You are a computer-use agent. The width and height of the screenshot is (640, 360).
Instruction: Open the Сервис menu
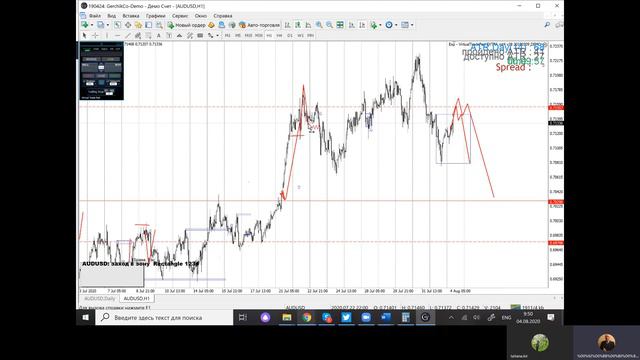(x=180, y=16)
